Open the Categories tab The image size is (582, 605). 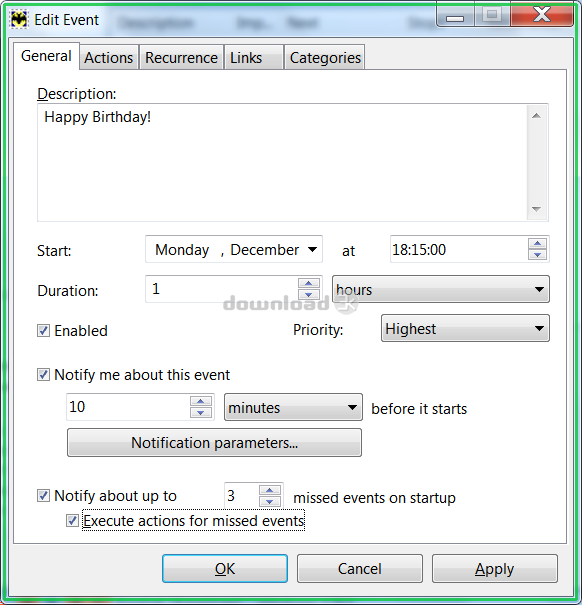[325, 57]
